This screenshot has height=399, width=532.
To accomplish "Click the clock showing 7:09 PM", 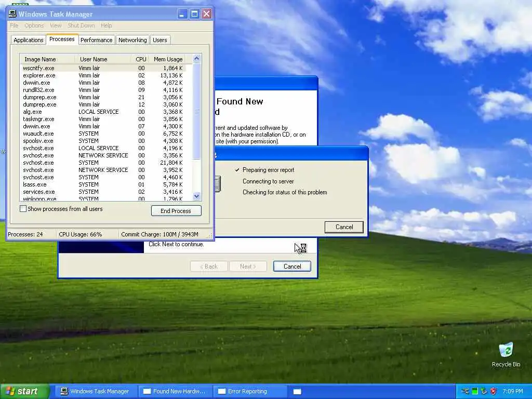I will (x=513, y=391).
